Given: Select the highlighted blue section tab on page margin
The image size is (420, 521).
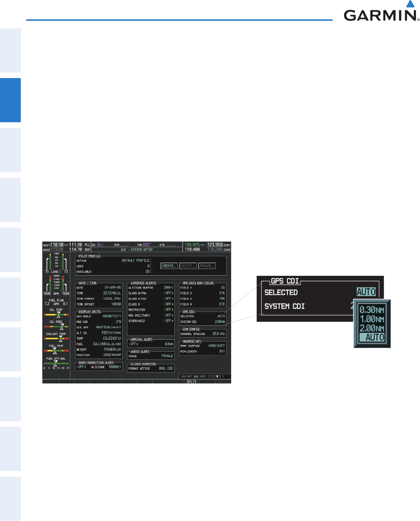Looking at the screenshot, I should (x=10, y=100).
